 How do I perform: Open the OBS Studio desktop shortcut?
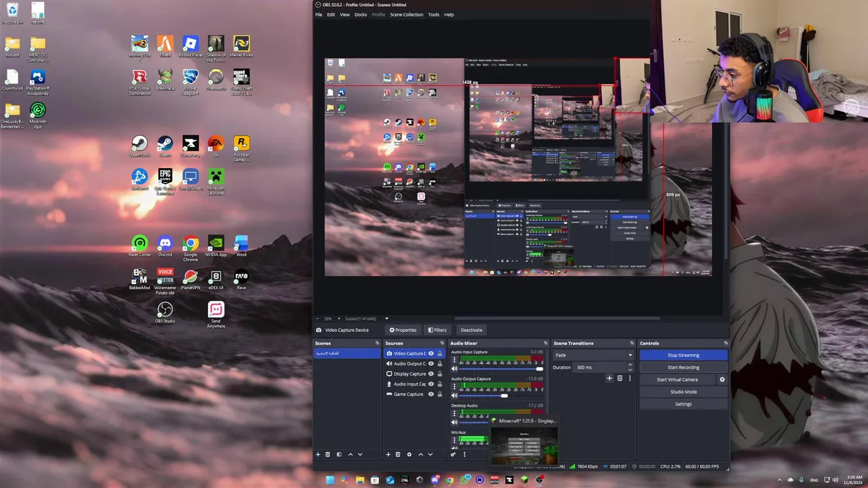pyautogui.click(x=165, y=312)
